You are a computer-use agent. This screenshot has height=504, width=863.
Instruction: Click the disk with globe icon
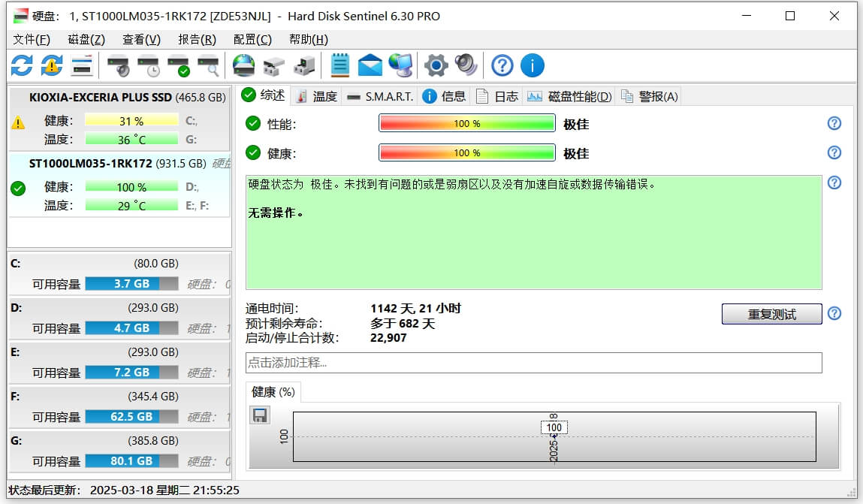244,65
